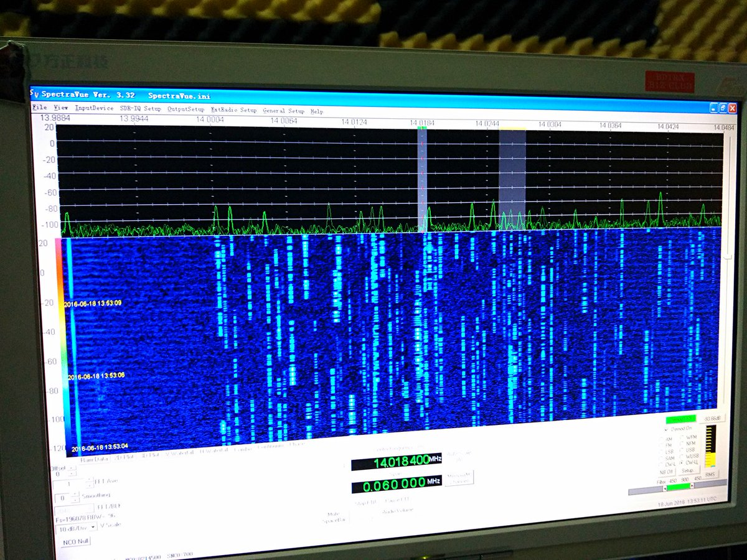The width and height of the screenshot is (747, 560).
Task: Decrease the Offset value with down arrow
Action: tap(72, 474)
